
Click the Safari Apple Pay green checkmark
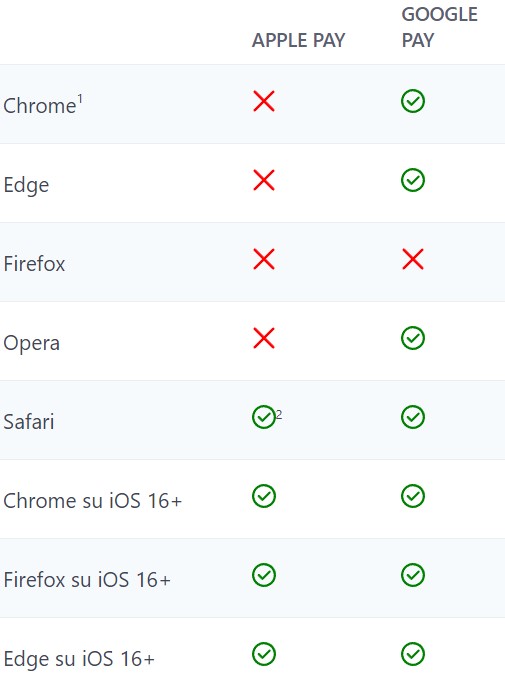[264, 417]
